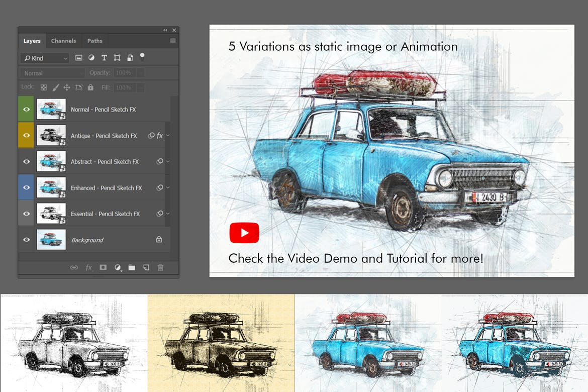This screenshot has height=392, width=588.
Task: Toggle Lock all on the layer
Action: pyautogui.click(x=90, y=87)
